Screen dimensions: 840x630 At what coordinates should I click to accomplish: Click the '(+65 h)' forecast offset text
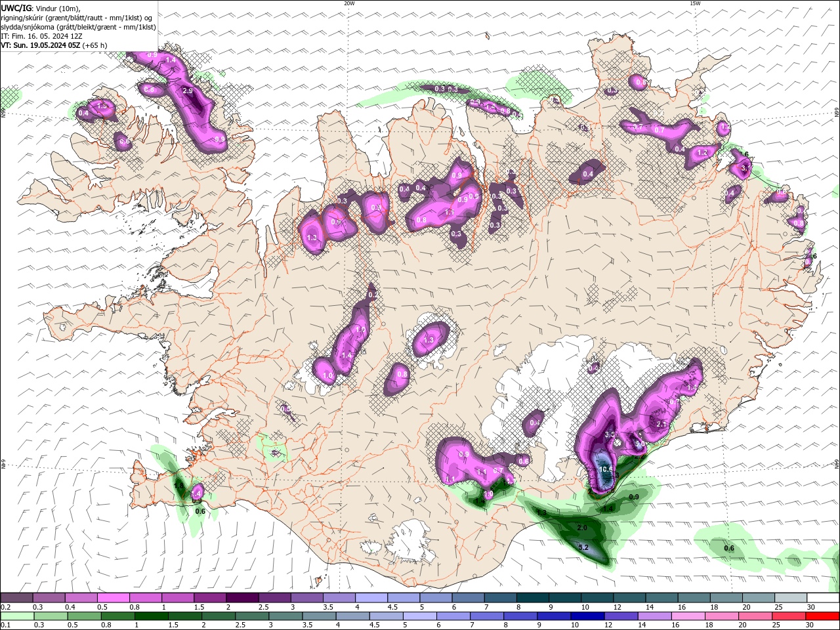pos(95,45)
